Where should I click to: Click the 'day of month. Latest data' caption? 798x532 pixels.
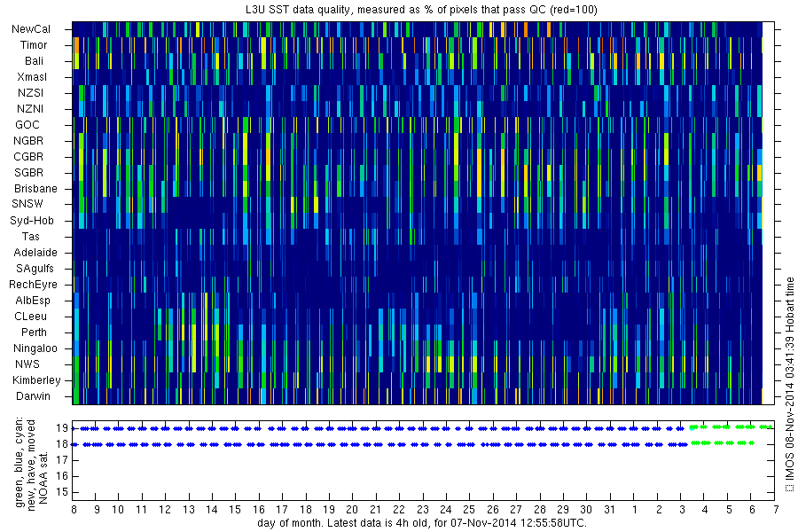422,523
